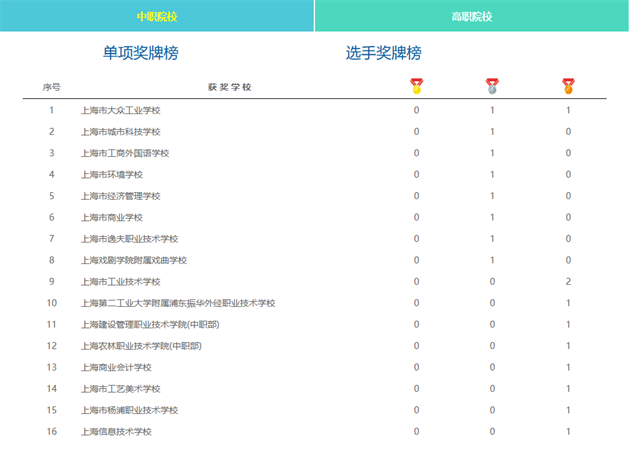The width and height of the screenshot is (630, 453).
Task: Open 上海戏剧学院附属戏曲学校 entry
Action: (134, 260)
